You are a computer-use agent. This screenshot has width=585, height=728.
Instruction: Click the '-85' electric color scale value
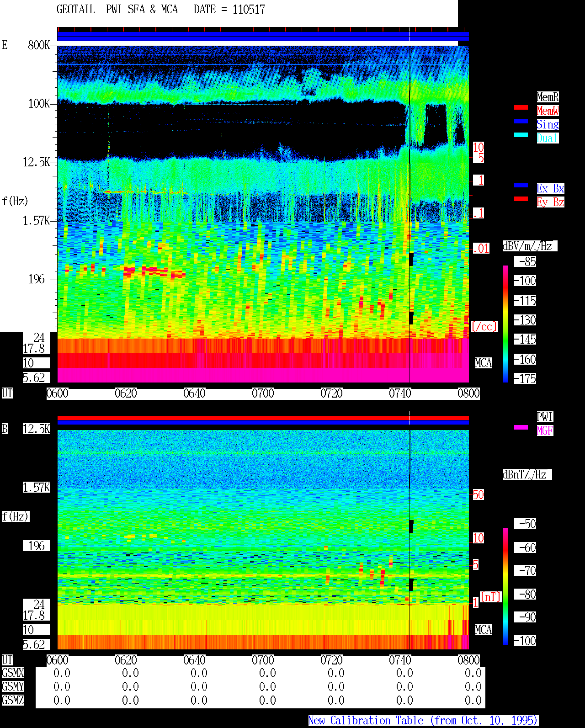pyautogui.click(x=525, y=261)
